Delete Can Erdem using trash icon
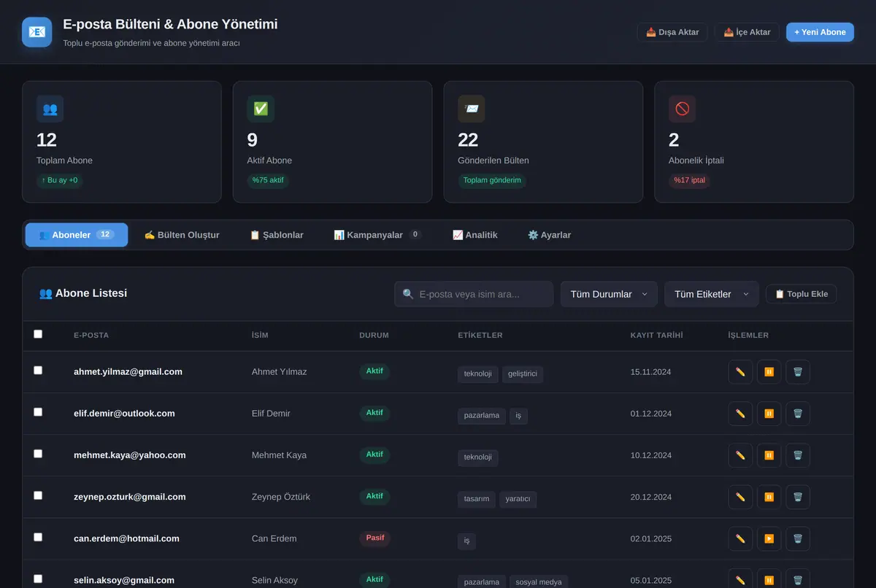The image size is (876, 588). 798,538
